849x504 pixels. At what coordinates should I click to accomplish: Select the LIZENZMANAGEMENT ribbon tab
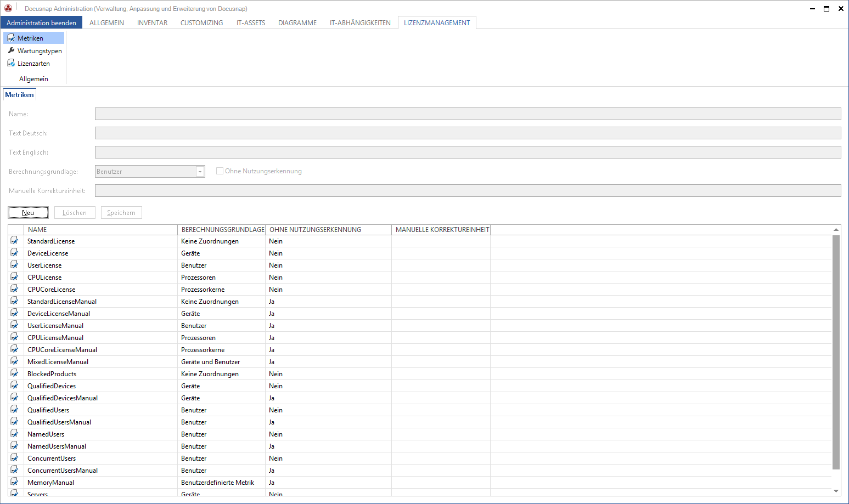pyautogui.click(x=437, y=22)
